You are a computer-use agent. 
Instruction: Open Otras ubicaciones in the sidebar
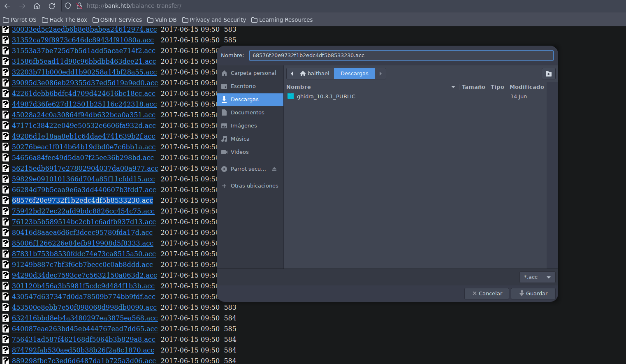(x=254, y=186)
